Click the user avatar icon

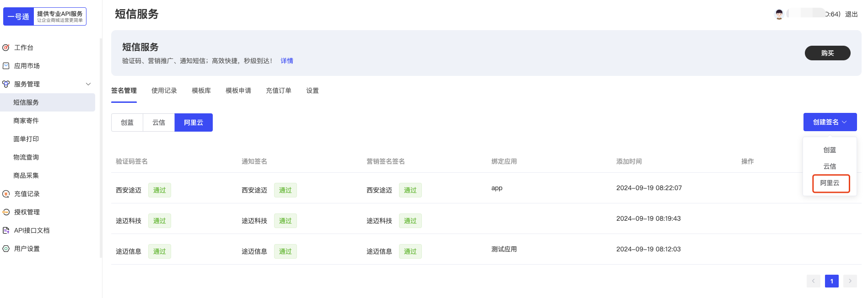[x=779, y=14]
